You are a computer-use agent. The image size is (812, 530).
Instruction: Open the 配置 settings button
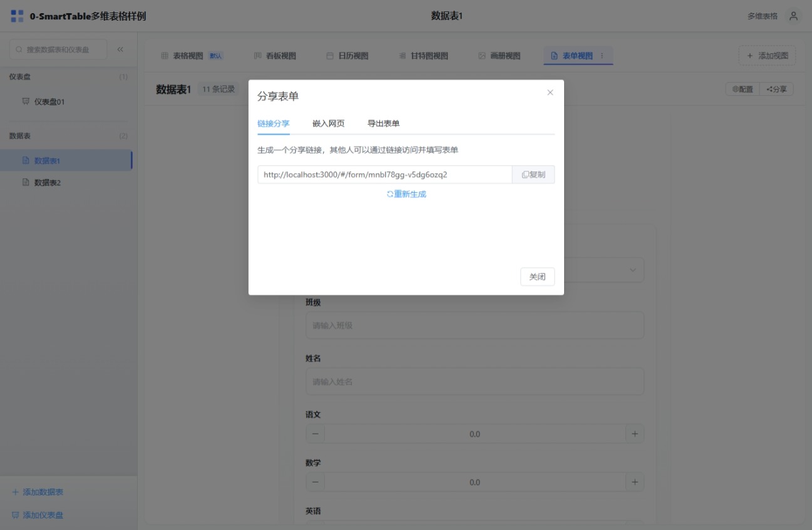pyautogui.click(x=742, y=89)
